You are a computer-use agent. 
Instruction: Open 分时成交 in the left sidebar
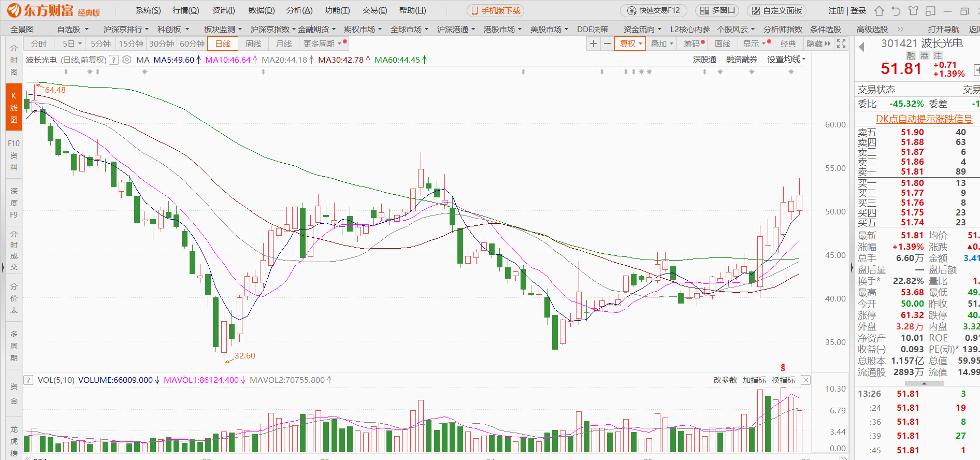coord(14,250)
